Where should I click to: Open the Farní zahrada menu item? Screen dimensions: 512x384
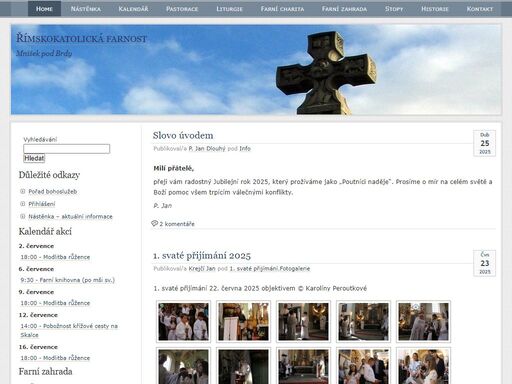pyautogui.click(x=344, y=9)
